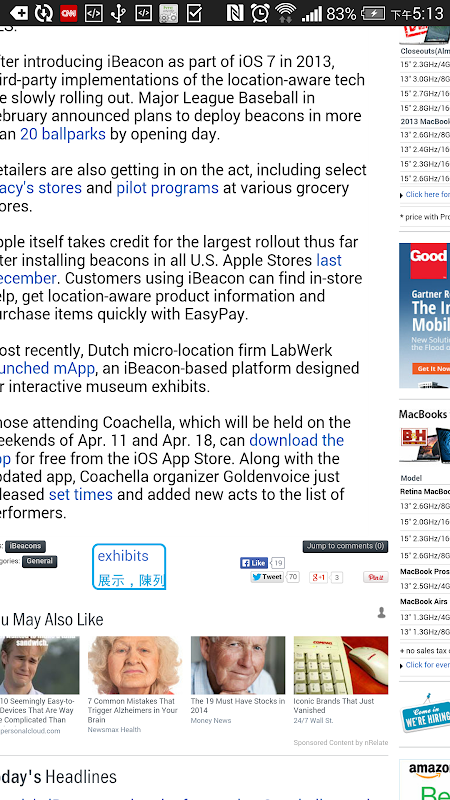Tap the Wi-Fi signal status icon

point(285,13)
